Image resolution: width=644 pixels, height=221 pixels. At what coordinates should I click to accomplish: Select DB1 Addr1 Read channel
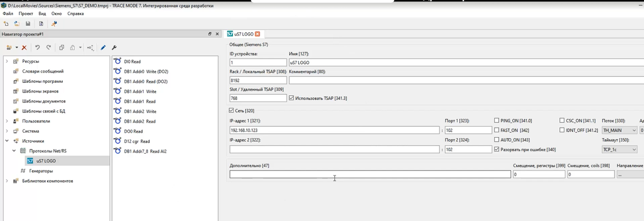coord(140,102)
